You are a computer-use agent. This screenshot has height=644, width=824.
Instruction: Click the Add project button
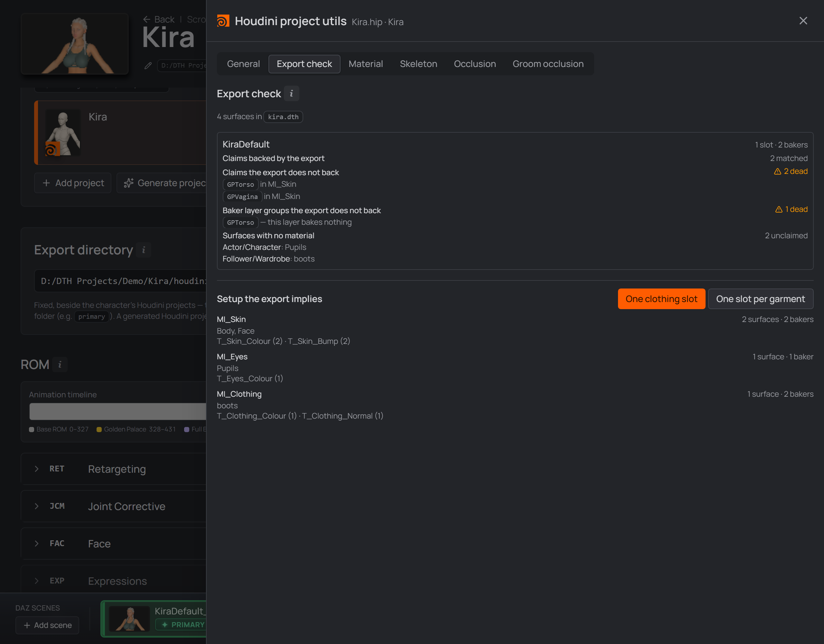click(x=73, y=183)
